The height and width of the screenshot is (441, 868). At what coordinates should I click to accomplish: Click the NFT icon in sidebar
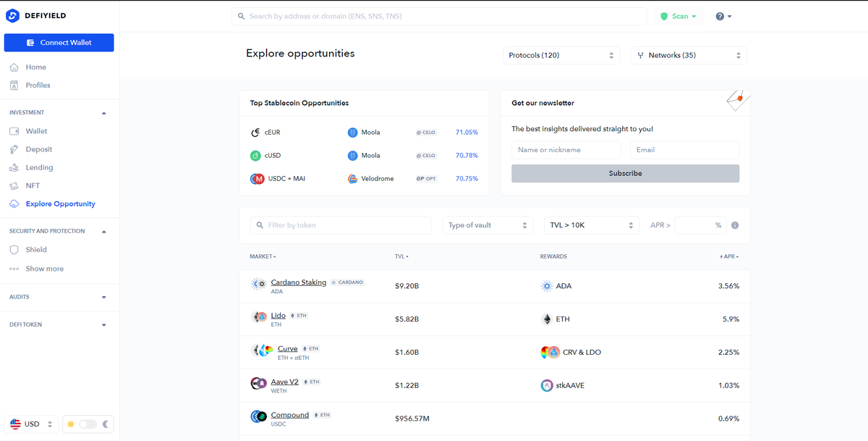point(14,185)
